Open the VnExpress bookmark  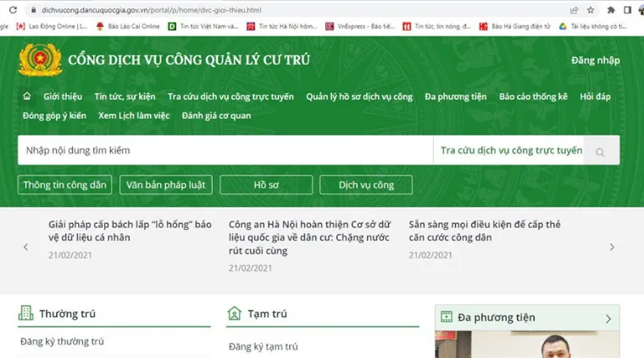click(x=360, y=26)
